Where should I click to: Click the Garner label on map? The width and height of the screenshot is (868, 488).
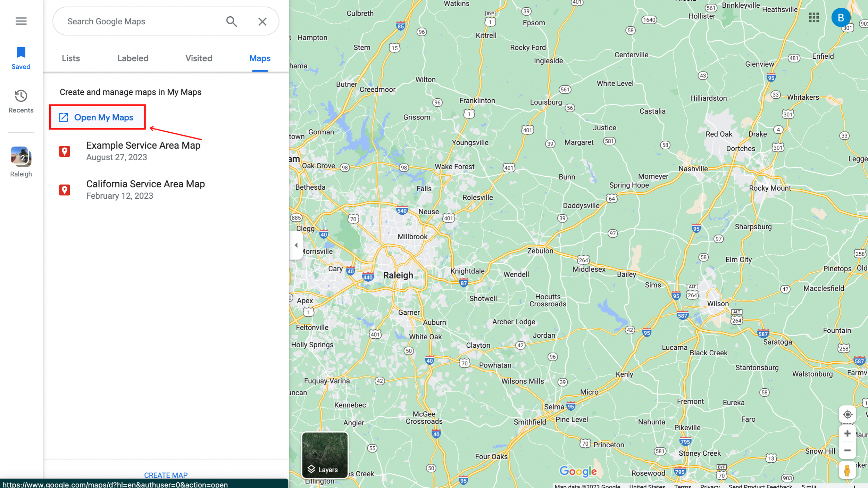pos(409,312)
